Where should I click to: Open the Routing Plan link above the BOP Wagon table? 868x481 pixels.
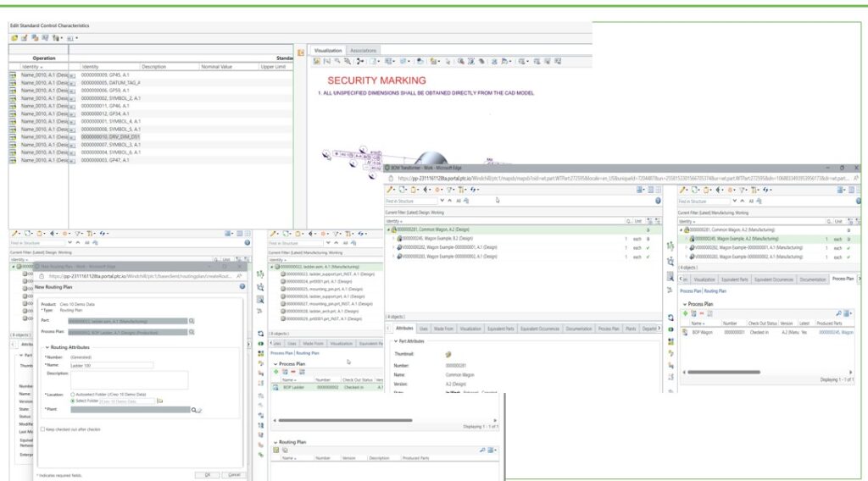coord(717,290)
